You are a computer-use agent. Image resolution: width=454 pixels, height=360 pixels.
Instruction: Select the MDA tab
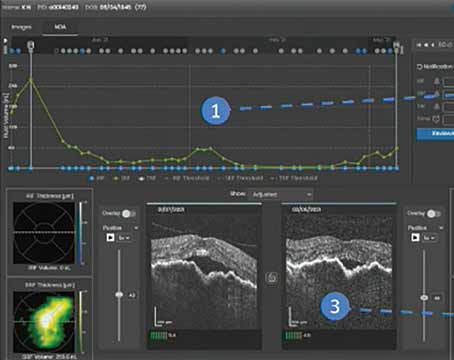[60, 27]
